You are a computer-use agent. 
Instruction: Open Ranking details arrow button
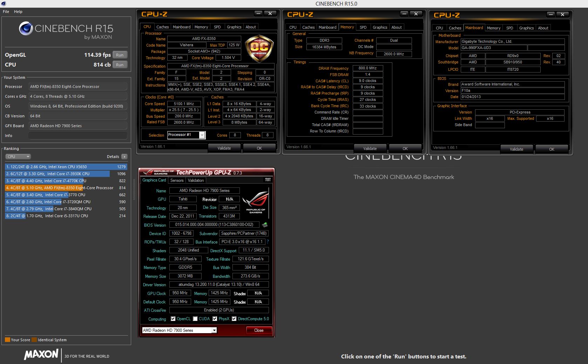pos(124,157)
